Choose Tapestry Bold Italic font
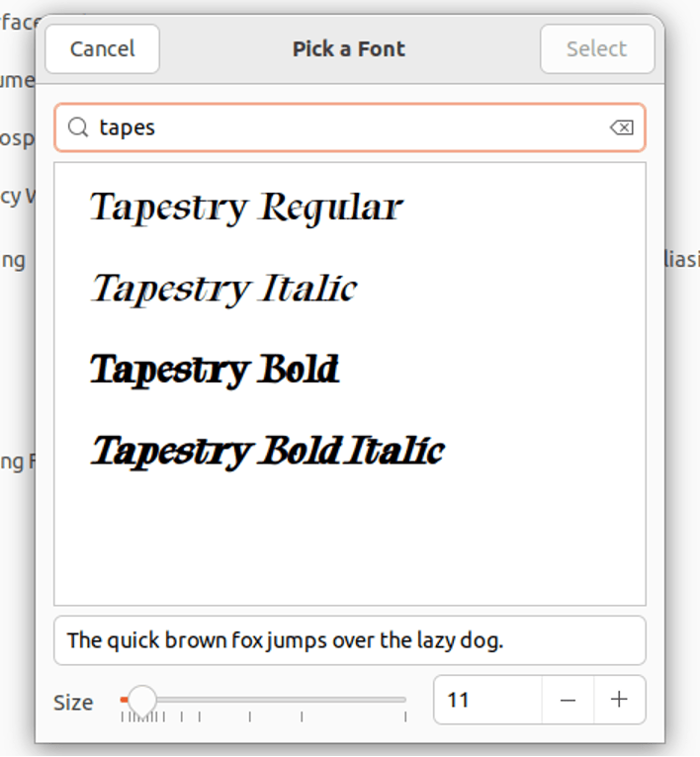Image resolution: width=700 pixels, height=757 pixels. 267,451
